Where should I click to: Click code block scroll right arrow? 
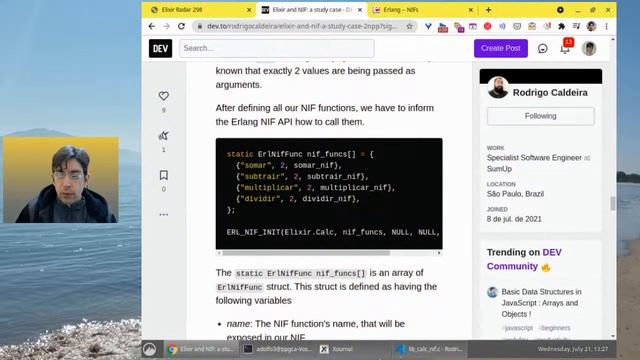coord(439,253)
